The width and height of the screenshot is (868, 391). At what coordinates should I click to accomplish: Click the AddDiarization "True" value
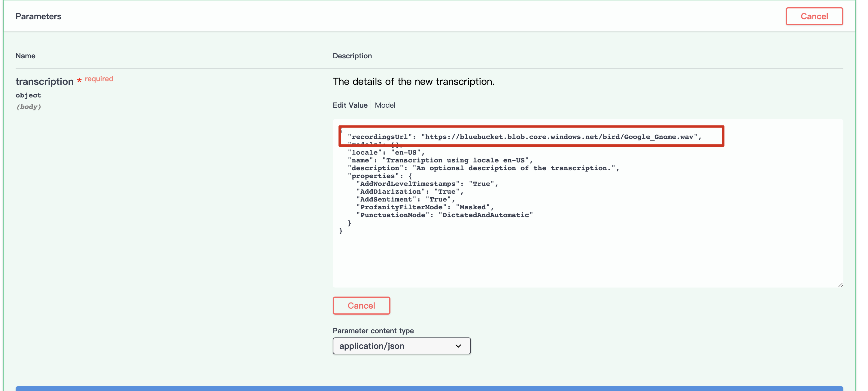coord(447,192)
